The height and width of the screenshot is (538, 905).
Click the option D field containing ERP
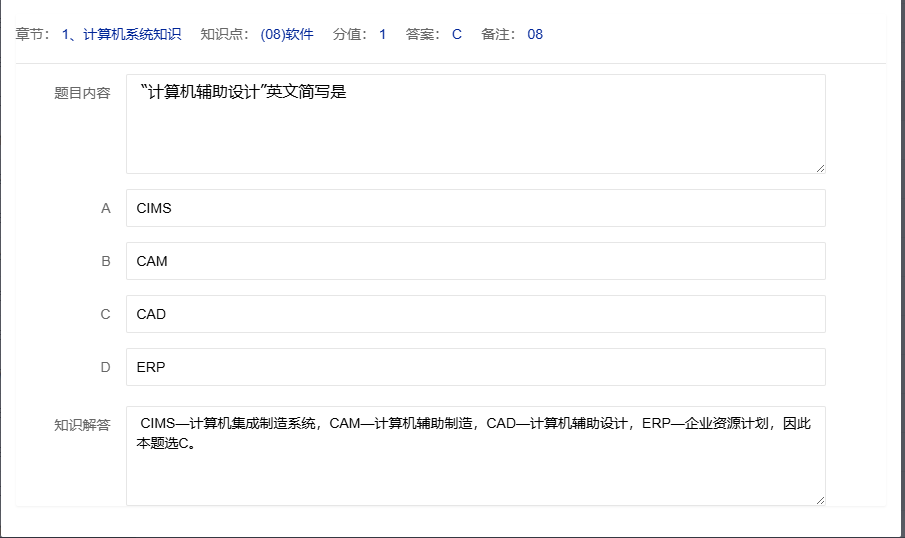(x=475, y=367)
